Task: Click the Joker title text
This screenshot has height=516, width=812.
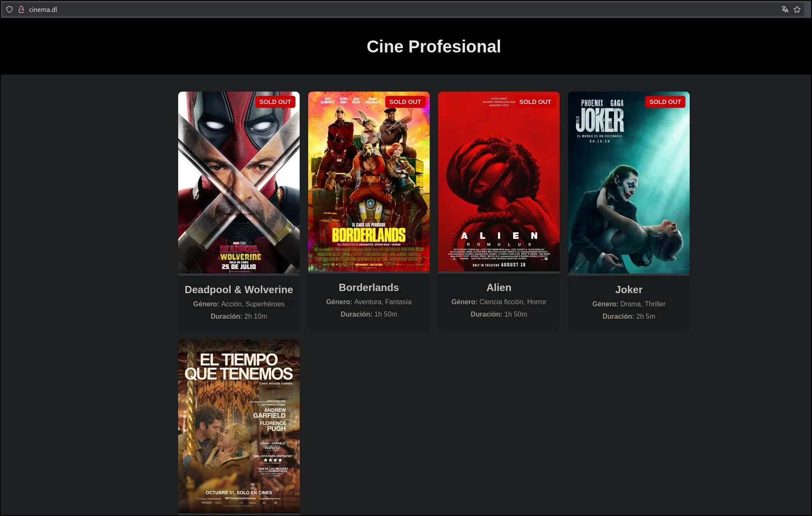Action: click(629, 290)
